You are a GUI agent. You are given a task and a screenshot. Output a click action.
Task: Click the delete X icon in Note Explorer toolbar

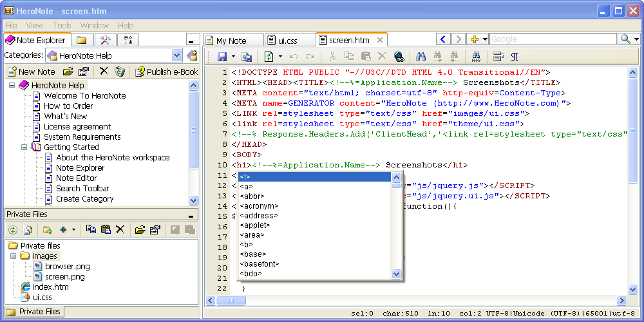click(x=104, y=71)
